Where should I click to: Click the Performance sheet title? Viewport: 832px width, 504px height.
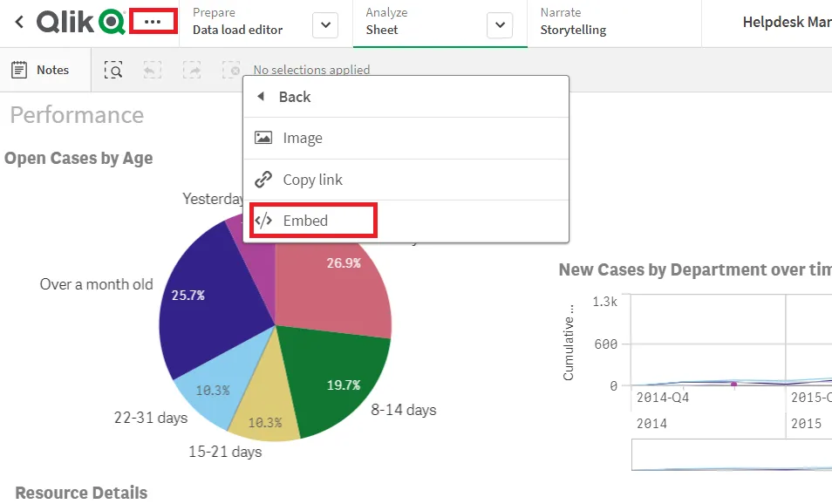(x=77, y=114)
